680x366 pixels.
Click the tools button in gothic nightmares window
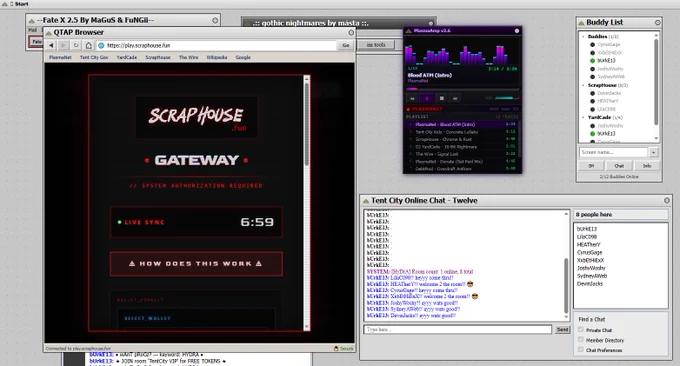tap(376, 45)
